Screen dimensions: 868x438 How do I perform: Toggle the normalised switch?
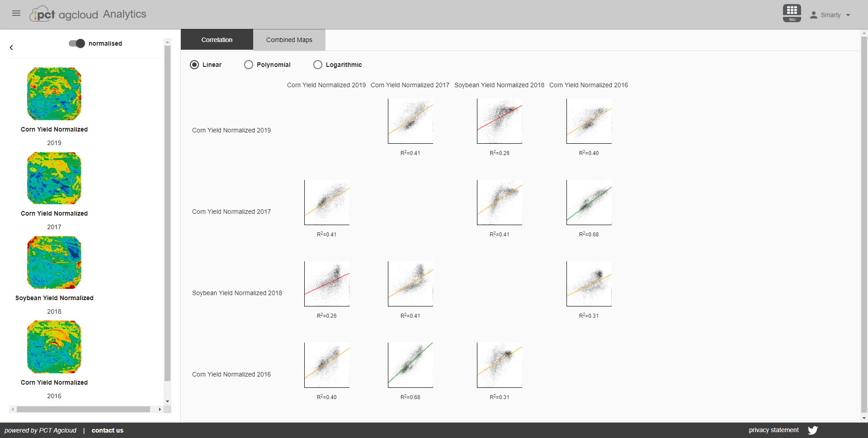click(77, 43)
